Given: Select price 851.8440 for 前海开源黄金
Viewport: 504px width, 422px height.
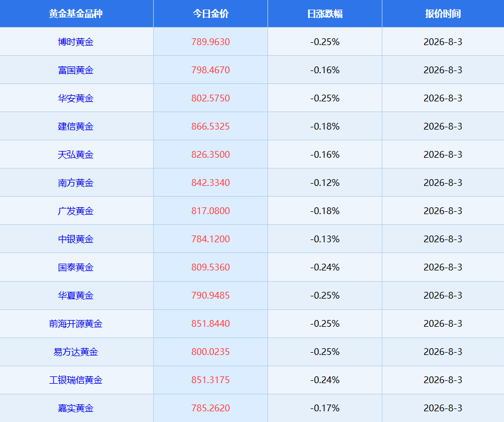Looking at the screenshot, I should click(211, 323).
